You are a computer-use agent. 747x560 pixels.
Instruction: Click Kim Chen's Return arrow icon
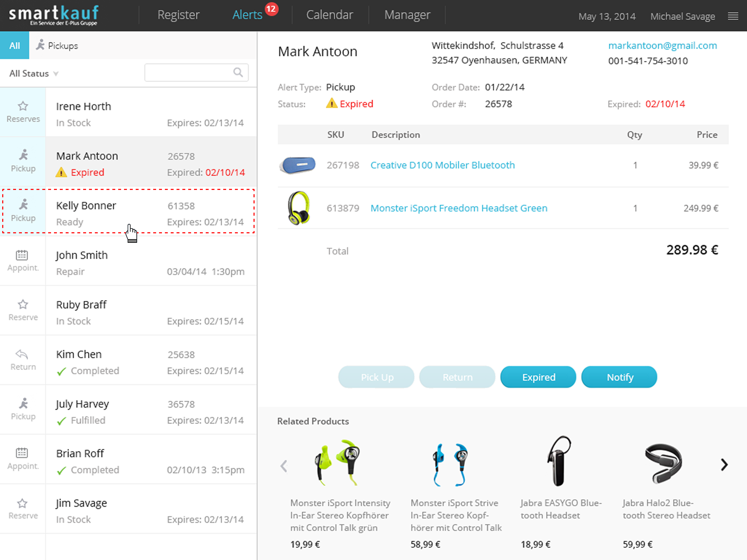(x=22, y=354)
